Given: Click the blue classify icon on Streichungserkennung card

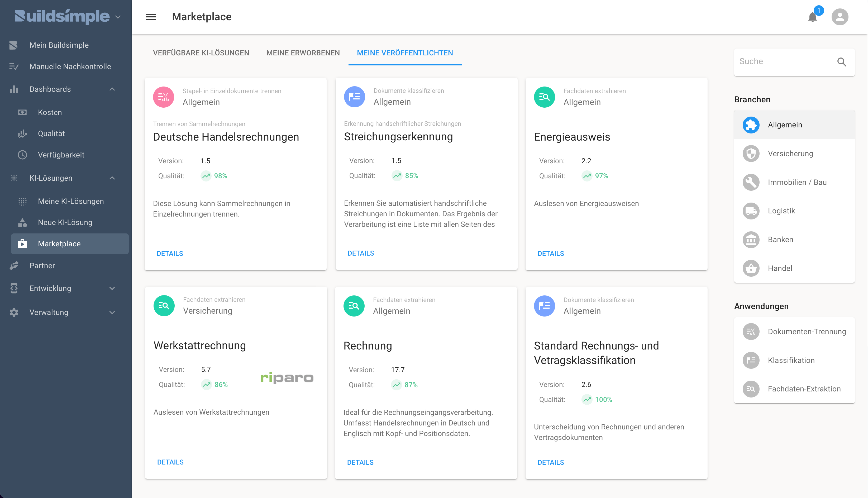Looking at the screenshot, I should [354, 97].
